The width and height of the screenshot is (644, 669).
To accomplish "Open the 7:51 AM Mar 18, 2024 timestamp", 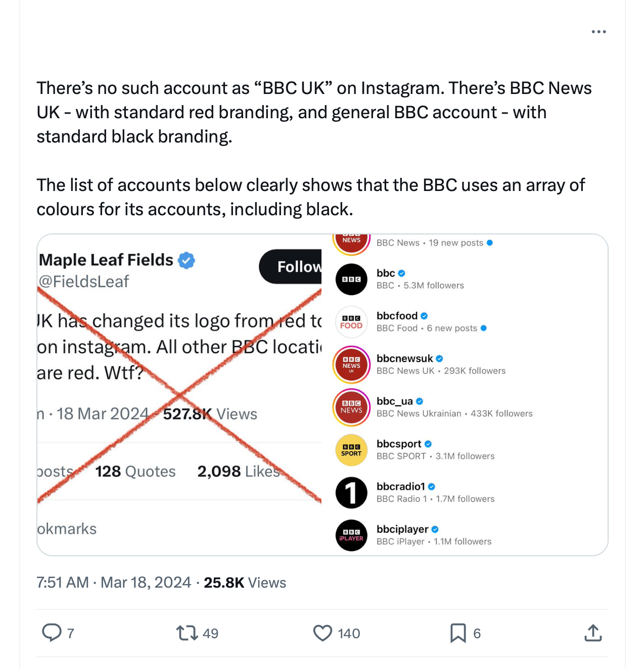I will pyautogui.click(x=114, y=583).
